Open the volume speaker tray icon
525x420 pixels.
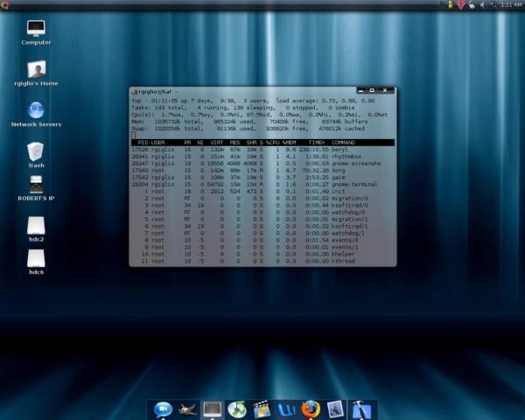(482, 4)
